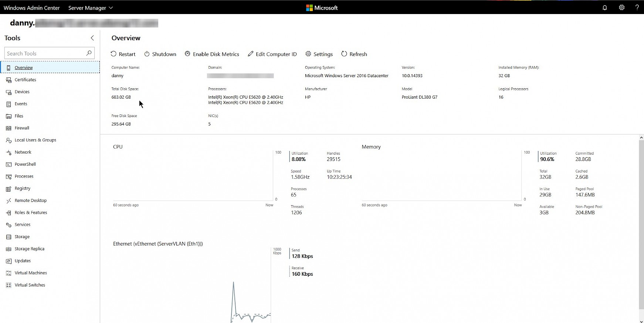The image size is (644, 323).
Task: Click the Windows Admin Center title
Action: 32,8
